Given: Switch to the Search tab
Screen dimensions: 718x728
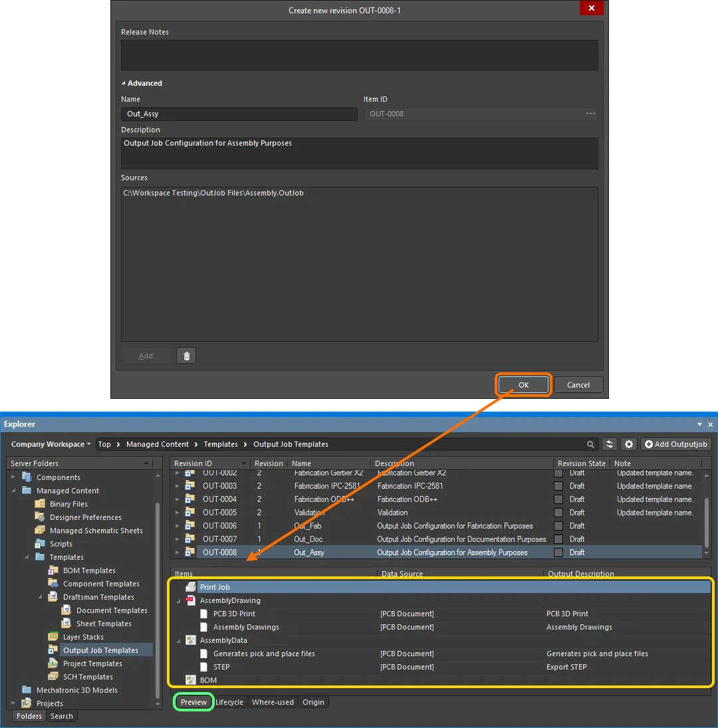Looking at the screenshot, I should [62, 716].
